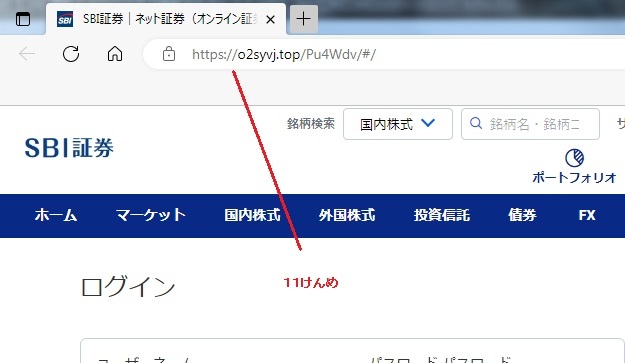Click the SBI favicon on the tab

(x=65, y=19)
